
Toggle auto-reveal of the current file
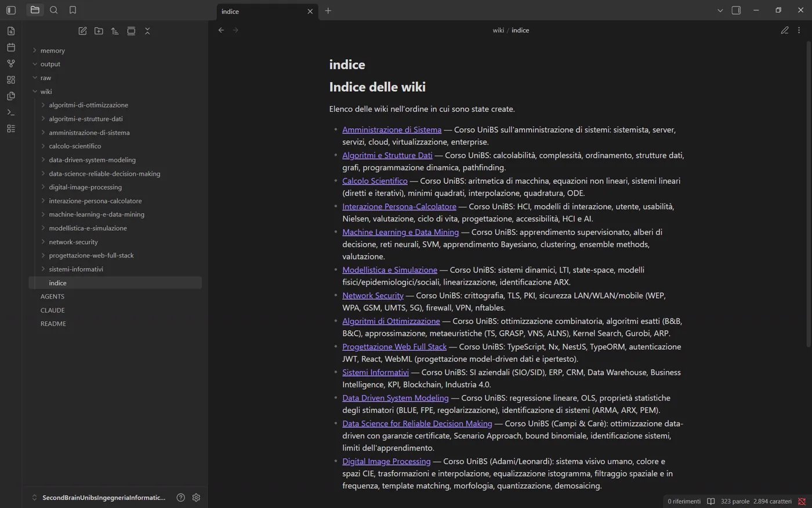click(x=131, y=31)
